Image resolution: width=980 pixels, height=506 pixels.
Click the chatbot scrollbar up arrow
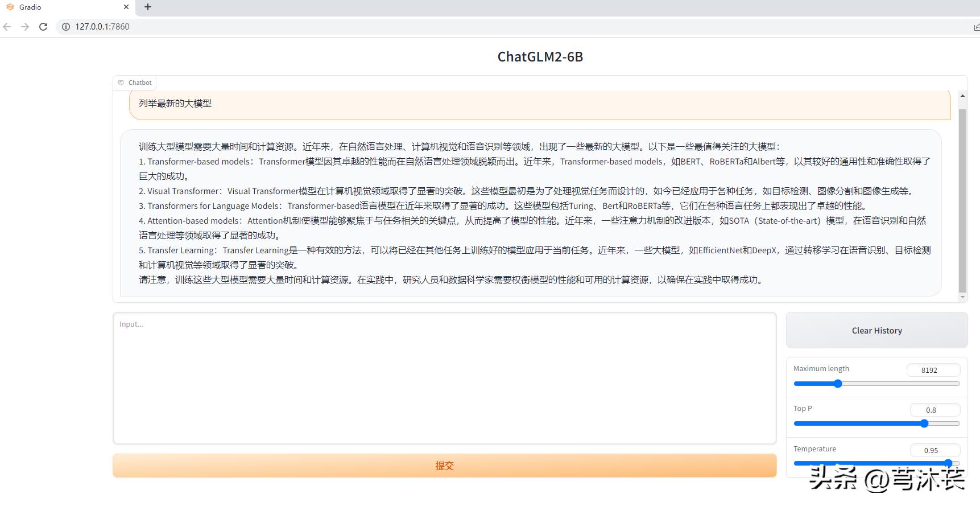point(962,96)
